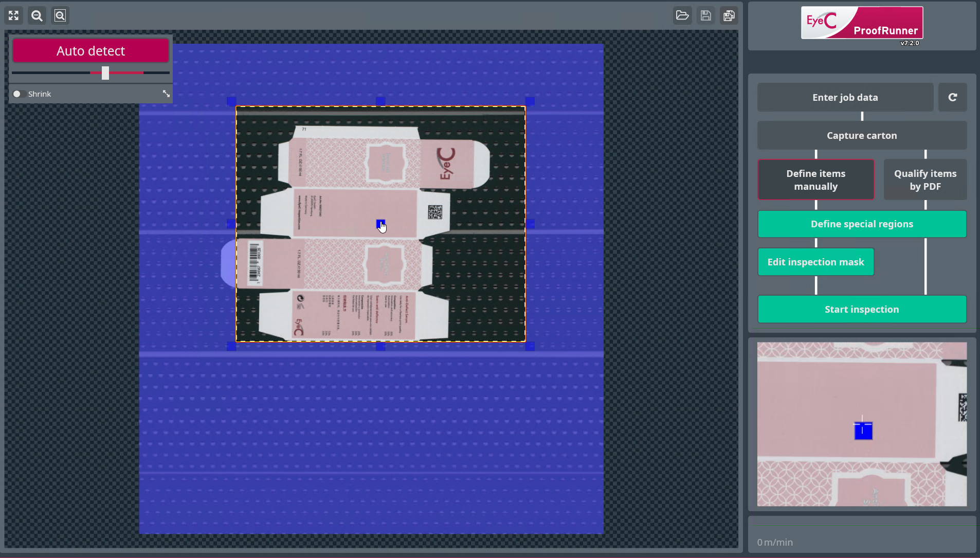Open Define special regions
Screen dimensions: 980x558
point(862,224)
